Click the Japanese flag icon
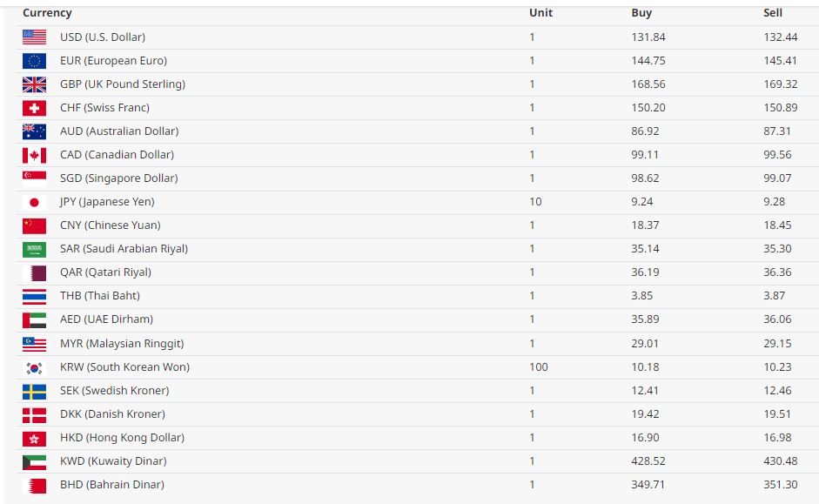The width and height of the screenshot is (819, 504). click(x=34, y=202)
